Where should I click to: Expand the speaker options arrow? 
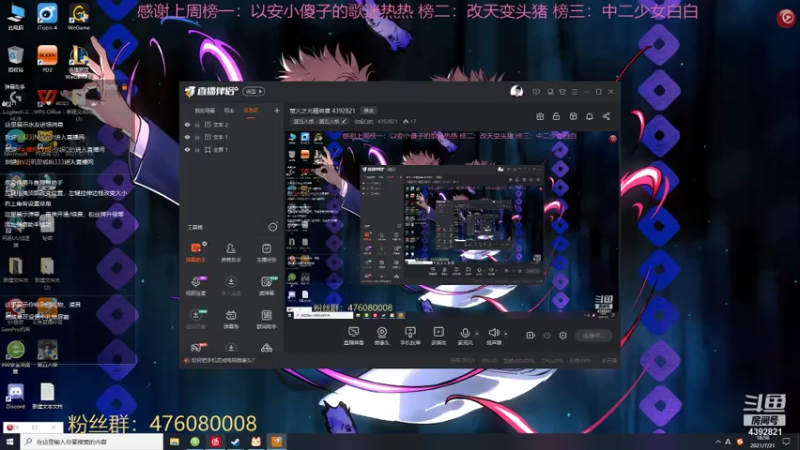(506, 334)
